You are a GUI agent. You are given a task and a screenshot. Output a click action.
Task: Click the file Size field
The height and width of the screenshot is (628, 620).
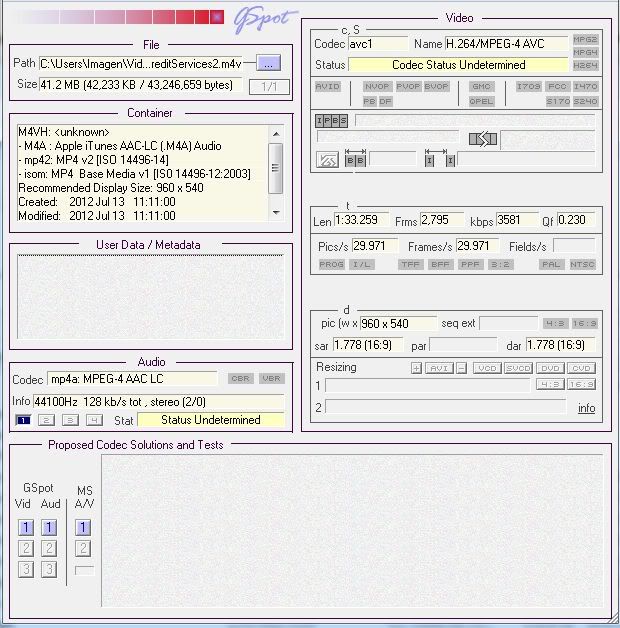(141, 85)
